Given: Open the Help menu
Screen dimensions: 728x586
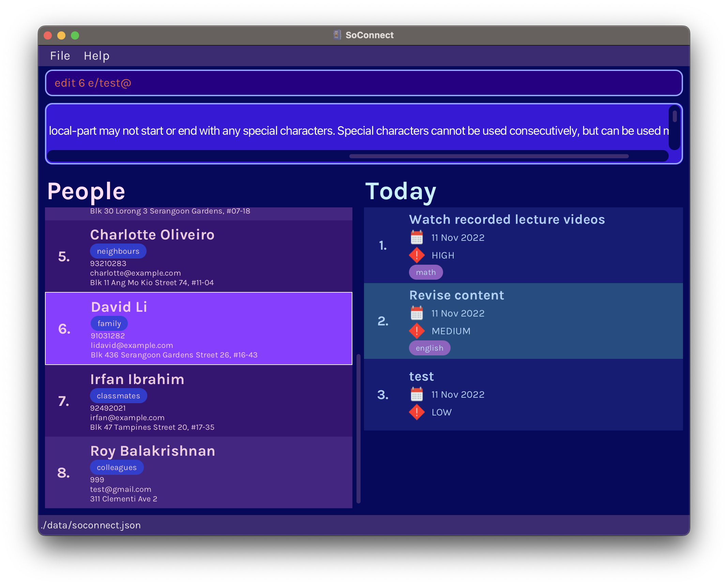Looking at the screenshot, I should pyautogui.click(x=96, y=56).
